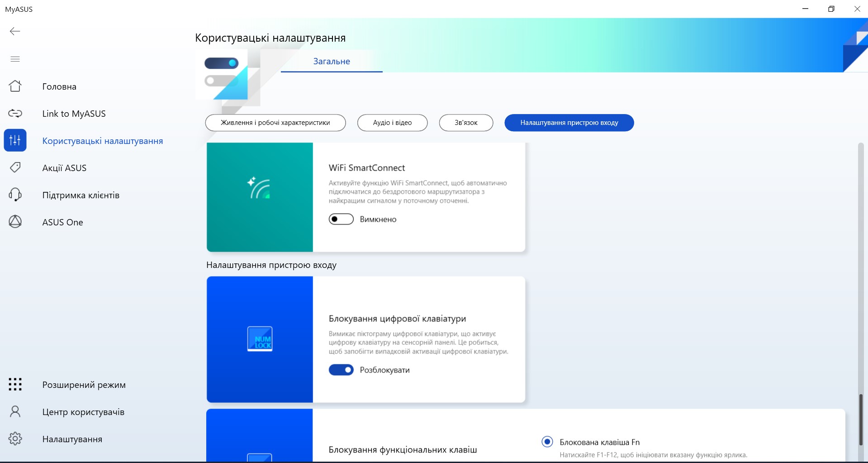Screen dimensions: 868x463
Task: Select the Блокована клавіша Fn radio button
Action: point(547,442)
